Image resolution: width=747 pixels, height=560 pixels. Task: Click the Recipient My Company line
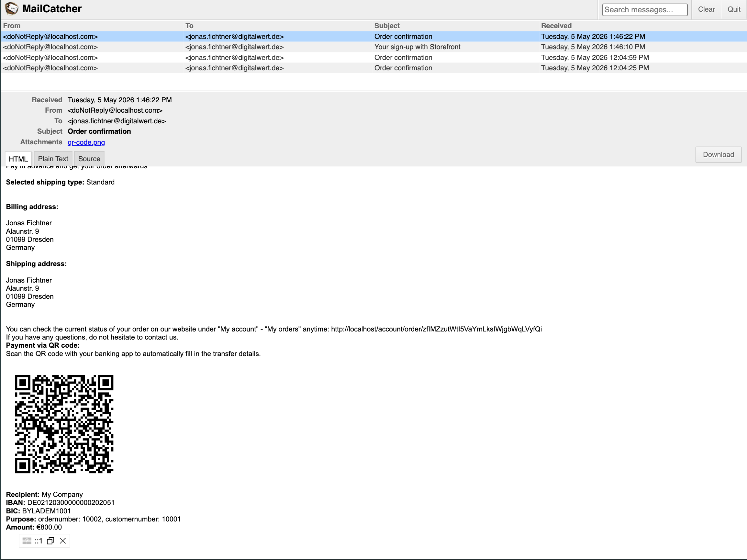[x=44, y=495]
